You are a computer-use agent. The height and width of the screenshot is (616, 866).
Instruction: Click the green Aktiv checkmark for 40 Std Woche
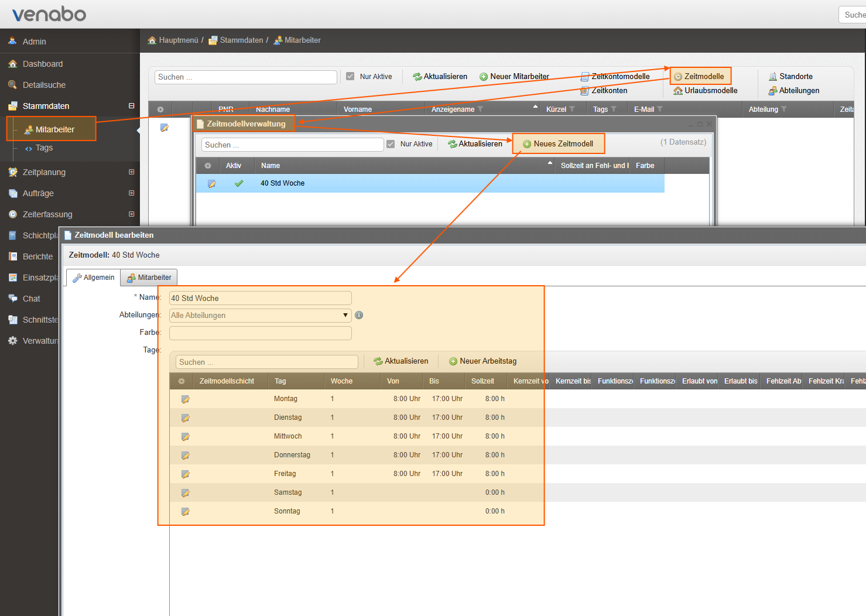tap(239, 183)
